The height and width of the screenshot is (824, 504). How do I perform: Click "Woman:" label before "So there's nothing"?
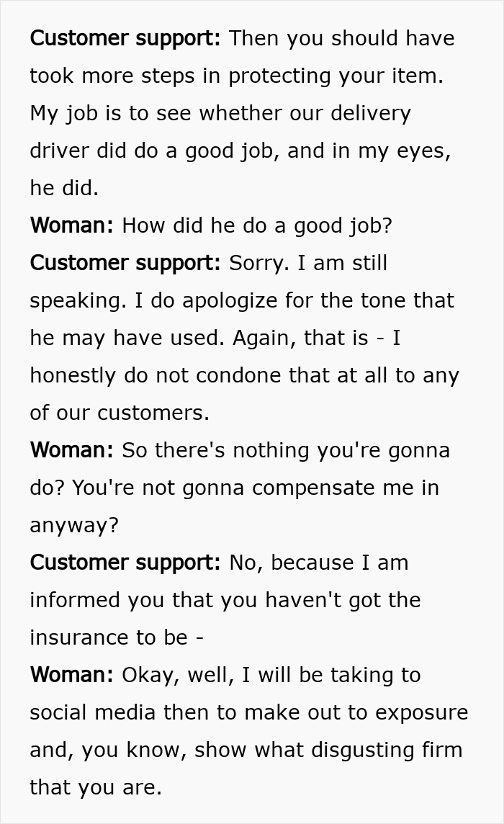click(x=71, y=450)
